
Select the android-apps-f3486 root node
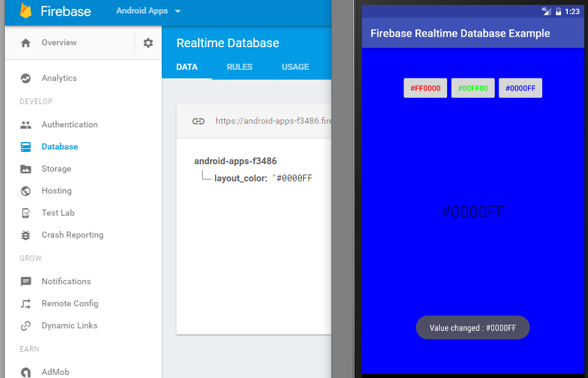coord(235,161)
